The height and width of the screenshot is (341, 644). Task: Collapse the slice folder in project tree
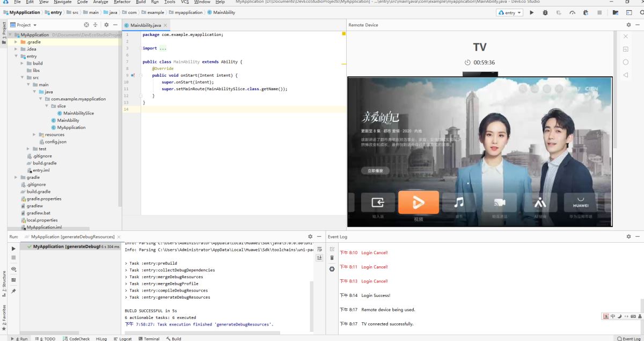(x=47, y=106)
